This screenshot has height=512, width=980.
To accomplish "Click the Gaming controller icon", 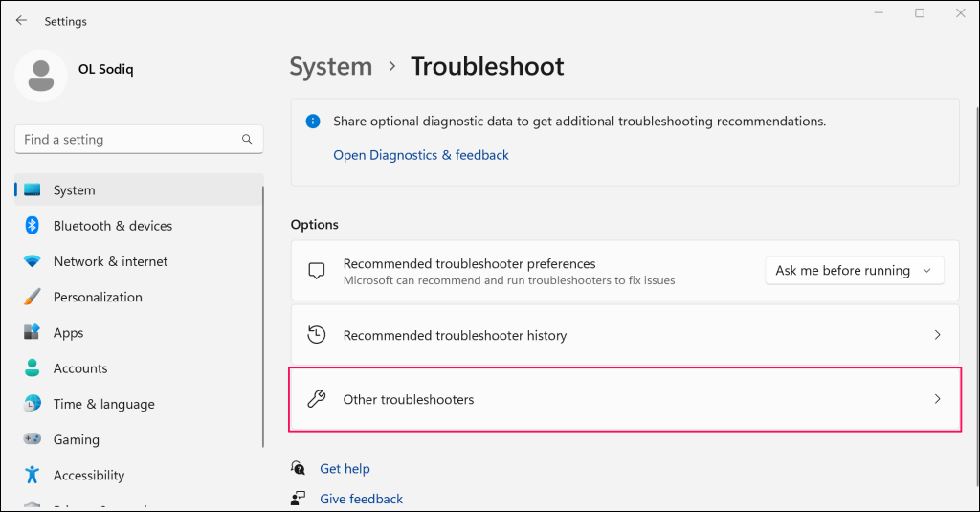I will point(33,439).
